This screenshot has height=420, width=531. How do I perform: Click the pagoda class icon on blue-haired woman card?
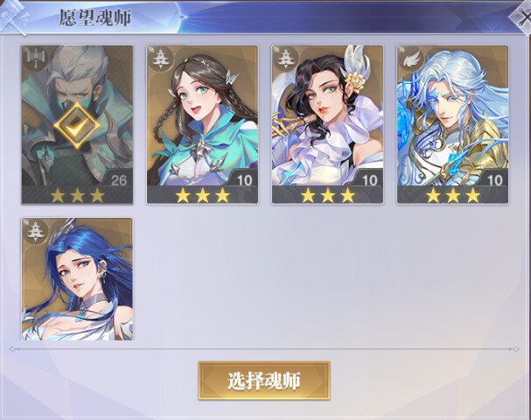[x=34, y=231]
